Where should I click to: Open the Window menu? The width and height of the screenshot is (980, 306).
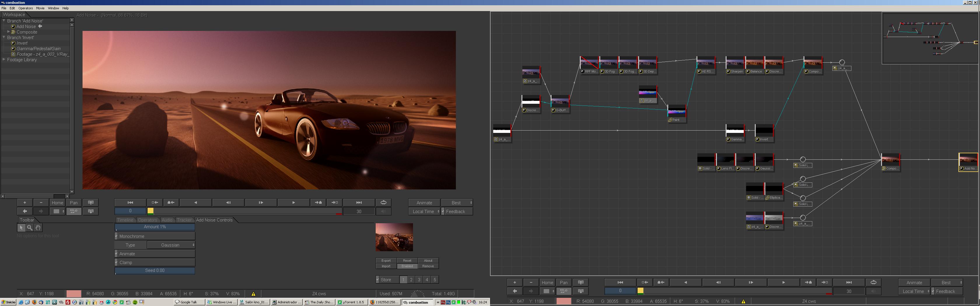53,8
